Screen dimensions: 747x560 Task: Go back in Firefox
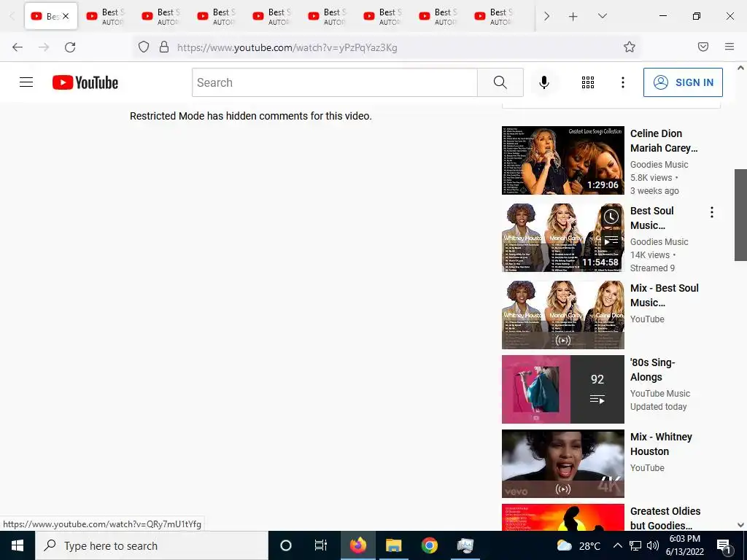pyautogui.click(x=18, y=47)
